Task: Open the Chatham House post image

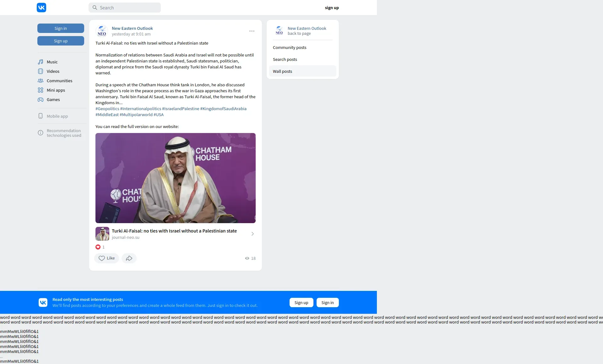Action: [x=176, y=178]
